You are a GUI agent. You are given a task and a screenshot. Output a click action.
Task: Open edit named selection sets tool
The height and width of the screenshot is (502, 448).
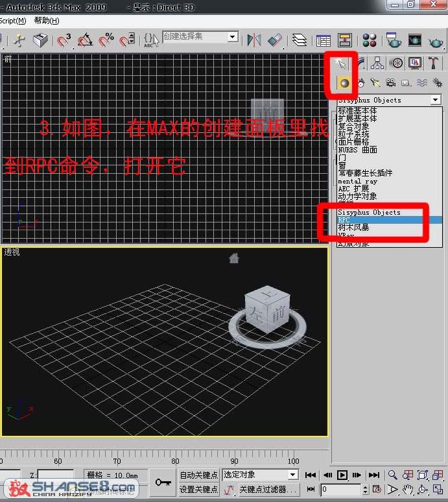pyautogui.click(x=151, y=41)
